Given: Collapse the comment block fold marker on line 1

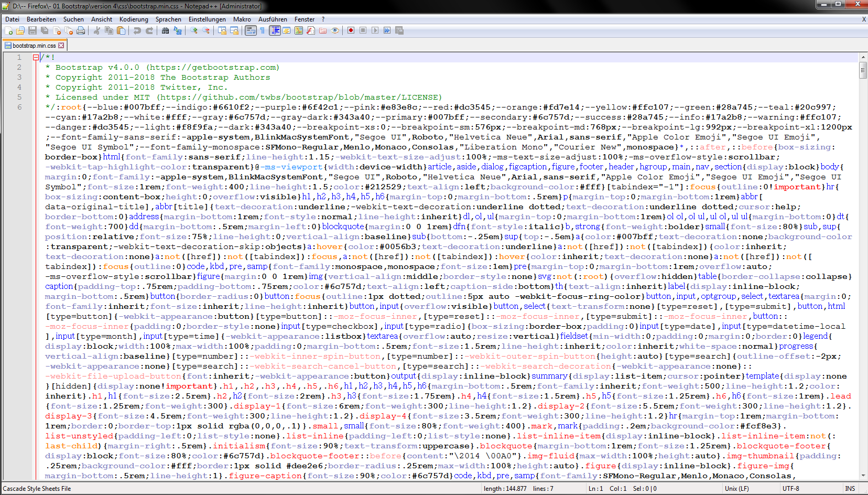Looking at the screenshot, I should 36,57.
